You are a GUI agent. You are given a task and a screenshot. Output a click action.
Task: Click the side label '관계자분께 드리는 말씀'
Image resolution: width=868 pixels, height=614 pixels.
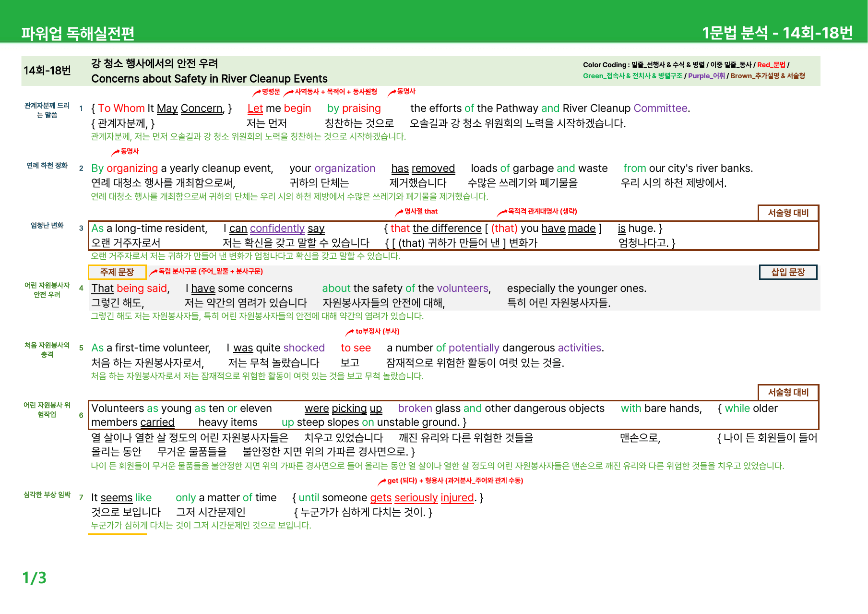(47, 110)
